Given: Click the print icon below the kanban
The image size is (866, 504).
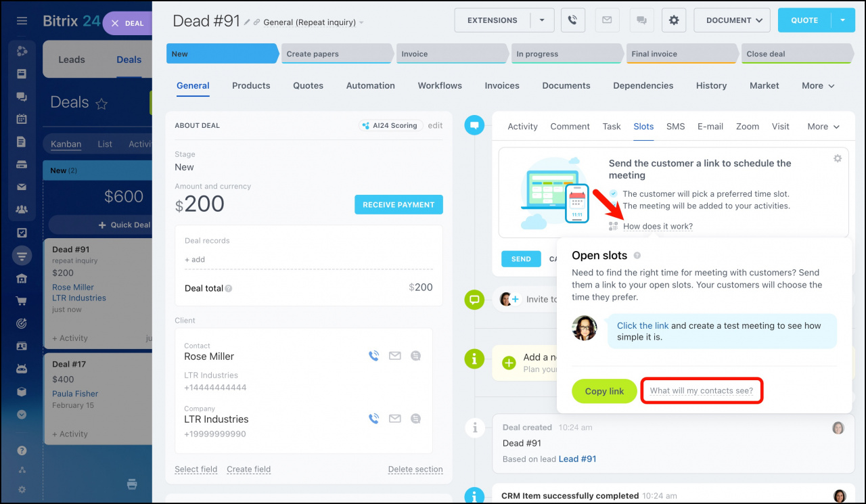Looking at the screenshot, I should tap(132, 484).
